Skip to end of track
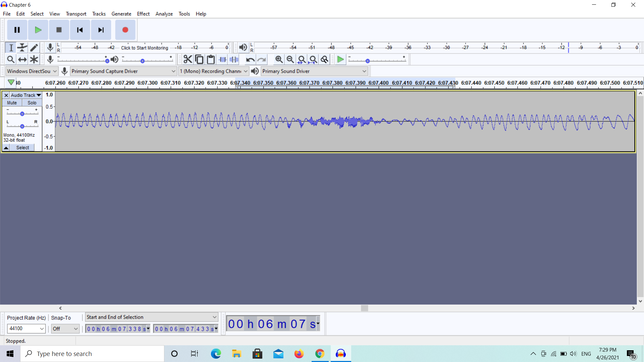 pos(101,30)
